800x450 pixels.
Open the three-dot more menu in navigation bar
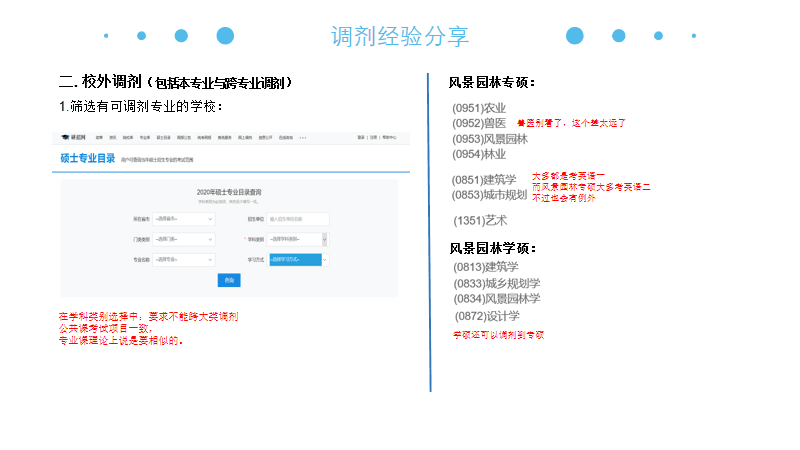click(302, 136)
